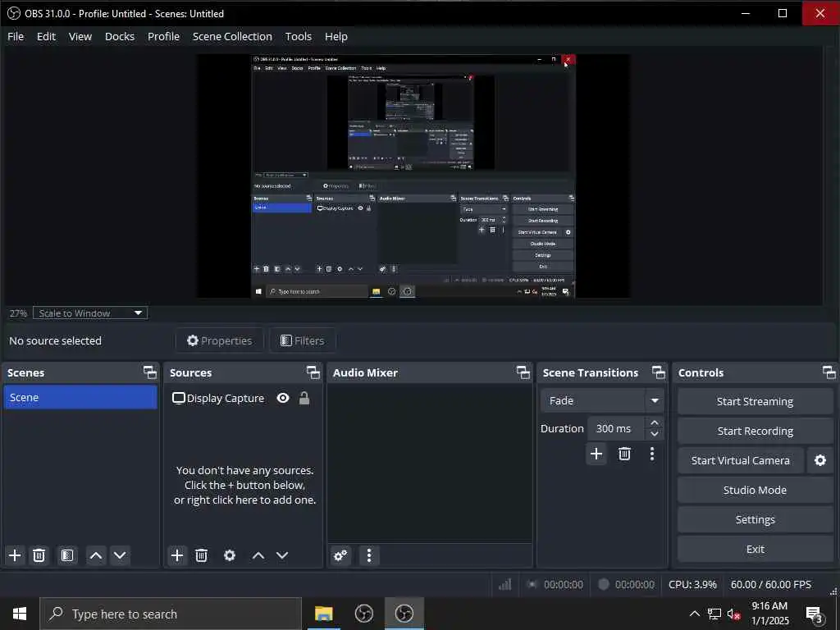Open source Properties button

pyautogui.click(x=220, y=340)
